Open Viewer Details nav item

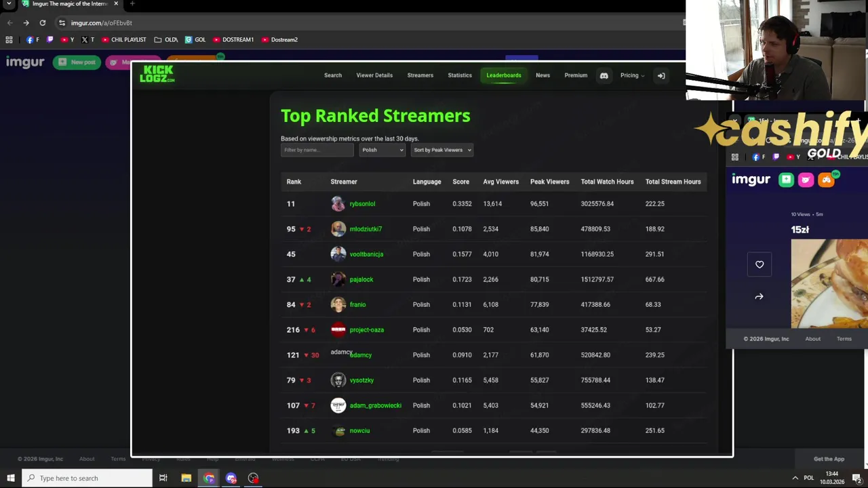374,75
